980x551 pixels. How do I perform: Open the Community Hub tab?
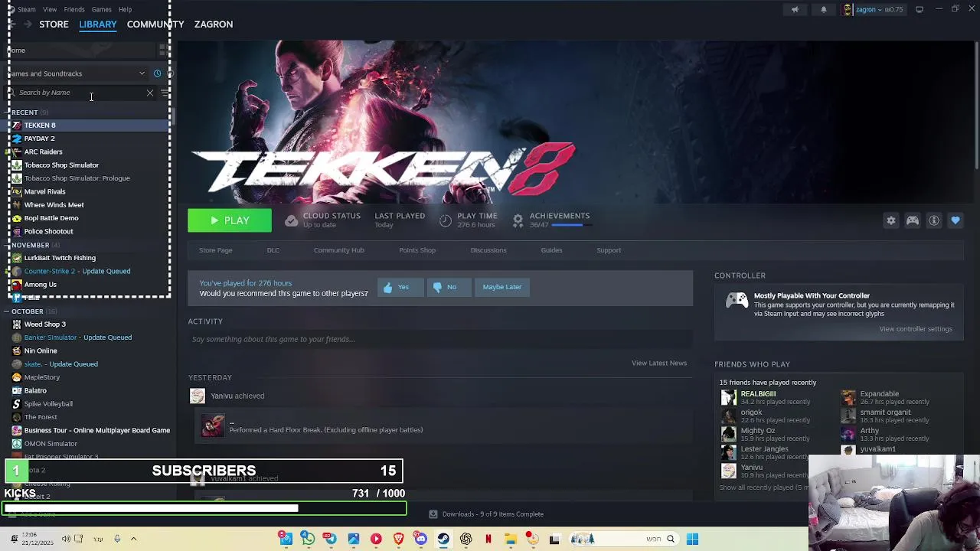(x=339, y=250)
